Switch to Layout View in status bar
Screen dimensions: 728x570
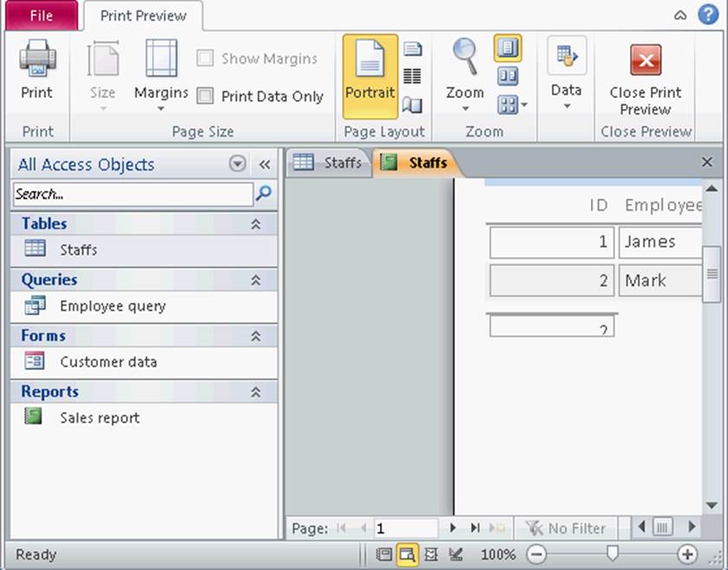(x=430, y=554)
